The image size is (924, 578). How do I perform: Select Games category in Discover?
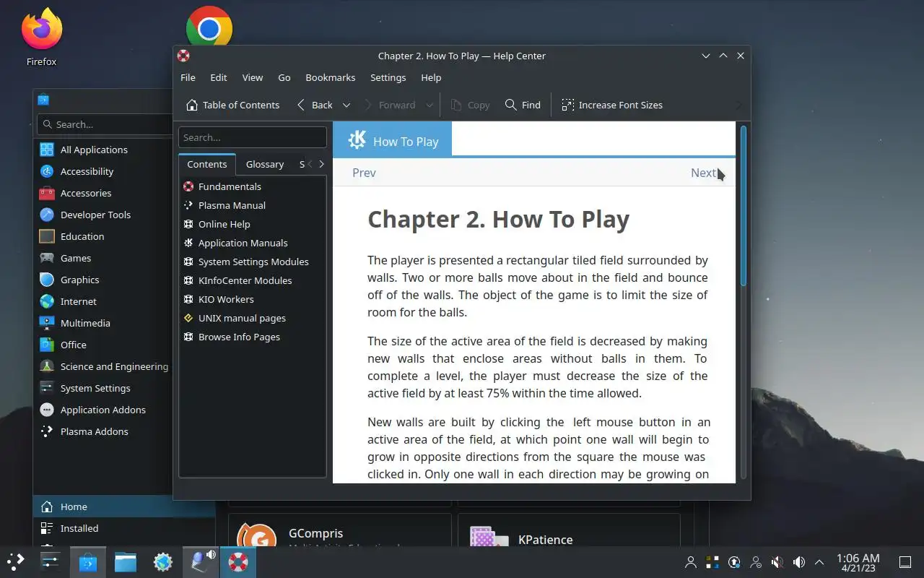[76, 258]
